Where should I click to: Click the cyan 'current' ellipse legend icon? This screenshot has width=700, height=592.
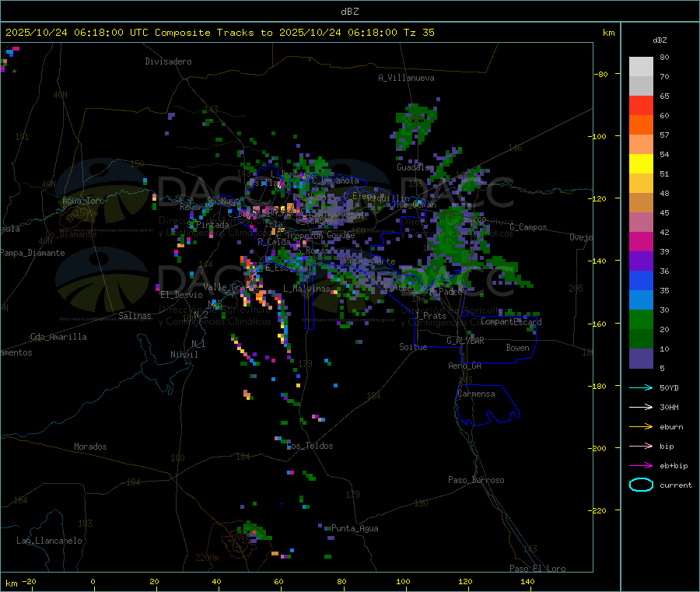tap(641, 485)
